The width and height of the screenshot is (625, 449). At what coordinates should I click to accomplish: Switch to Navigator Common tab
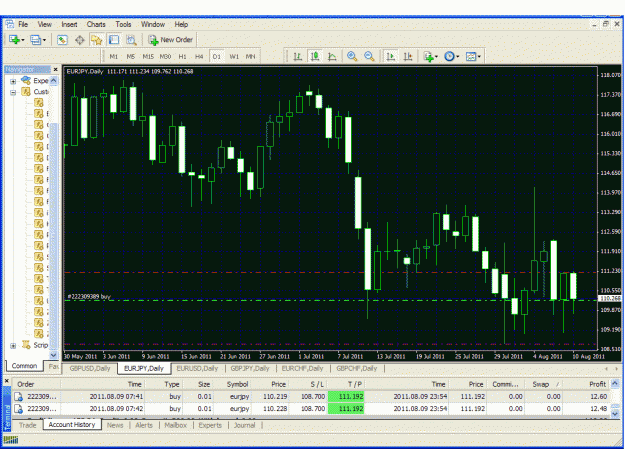tap(24, 366)
